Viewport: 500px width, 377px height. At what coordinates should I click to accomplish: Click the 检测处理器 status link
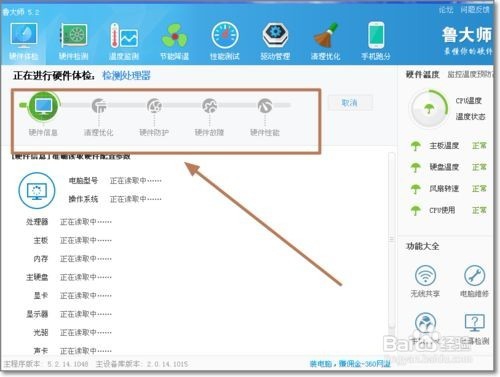[126, 76]
